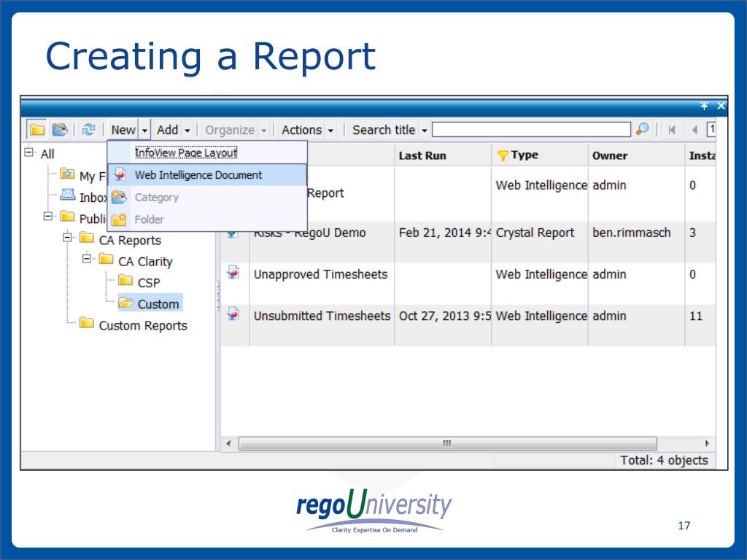Click the document icon beside Risks - RegoU Demo
747x560 pixels.
point(234,233)
